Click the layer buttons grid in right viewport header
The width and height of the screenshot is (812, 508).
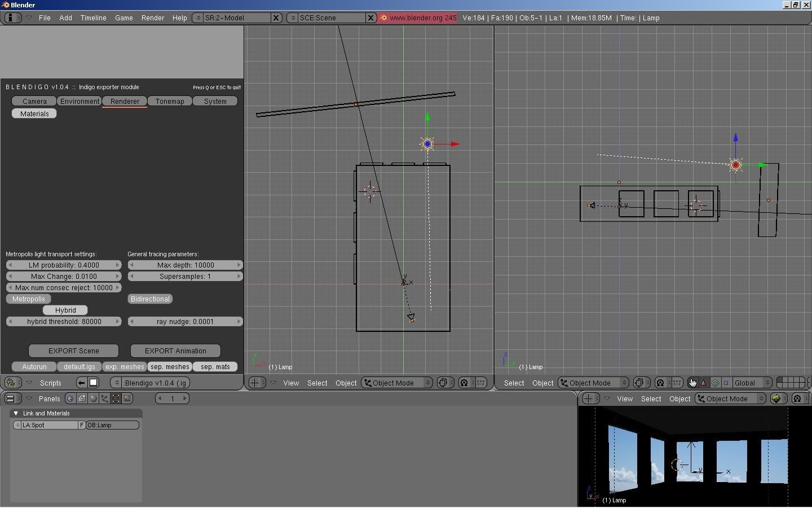791,383
